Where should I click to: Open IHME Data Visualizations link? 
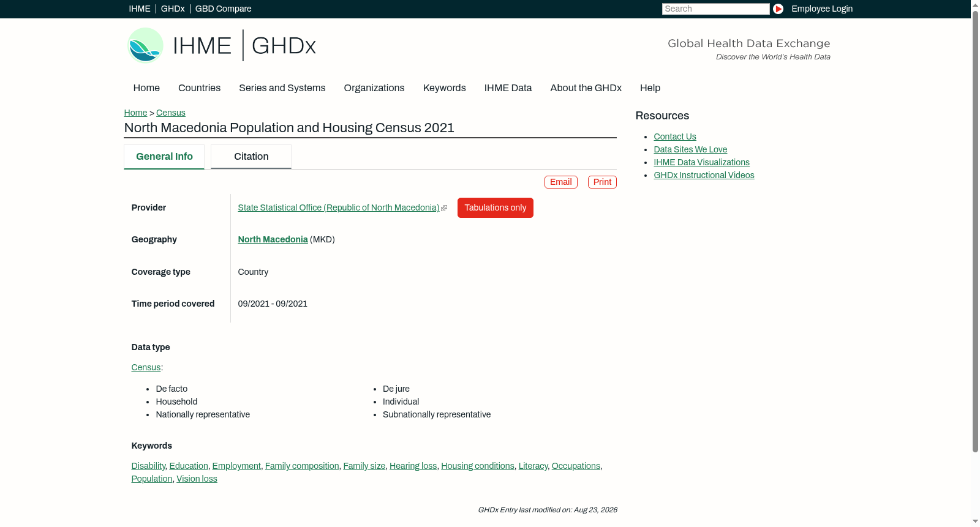pyautogui.click(x=701, y=162)
